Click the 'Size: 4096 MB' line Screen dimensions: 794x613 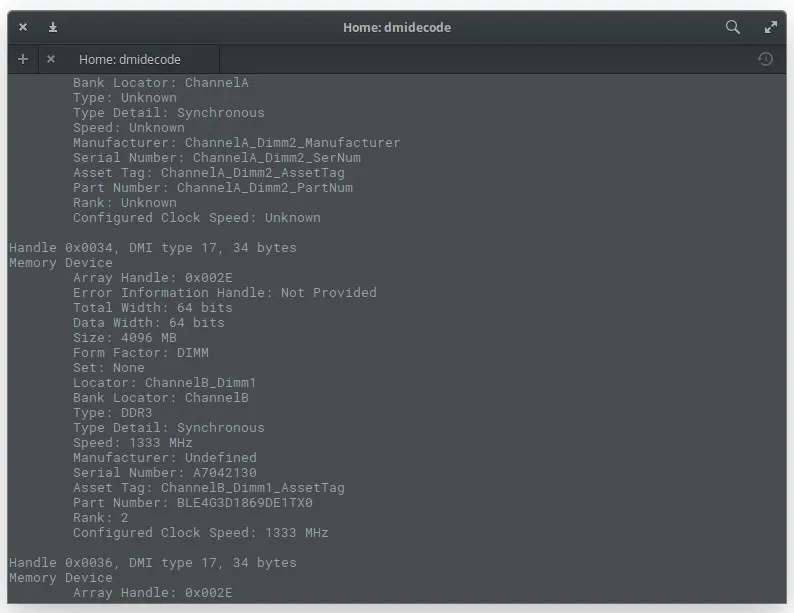(125, 337)
